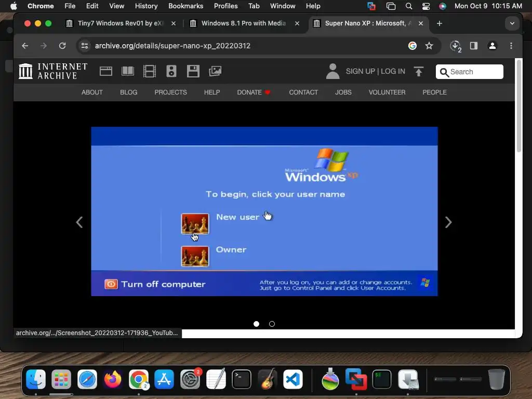
Task: Open Terminal from the dock
Action: click(242, 379)
